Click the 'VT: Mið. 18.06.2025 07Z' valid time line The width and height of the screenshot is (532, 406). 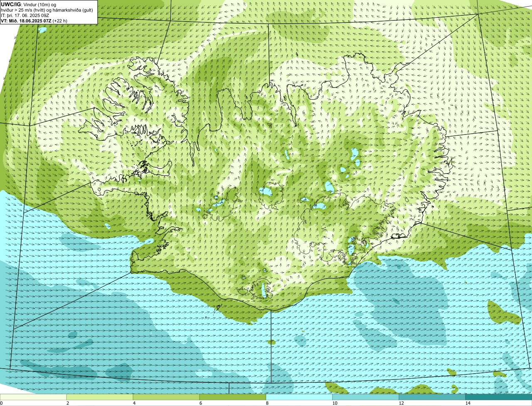[x=34, y=20]
